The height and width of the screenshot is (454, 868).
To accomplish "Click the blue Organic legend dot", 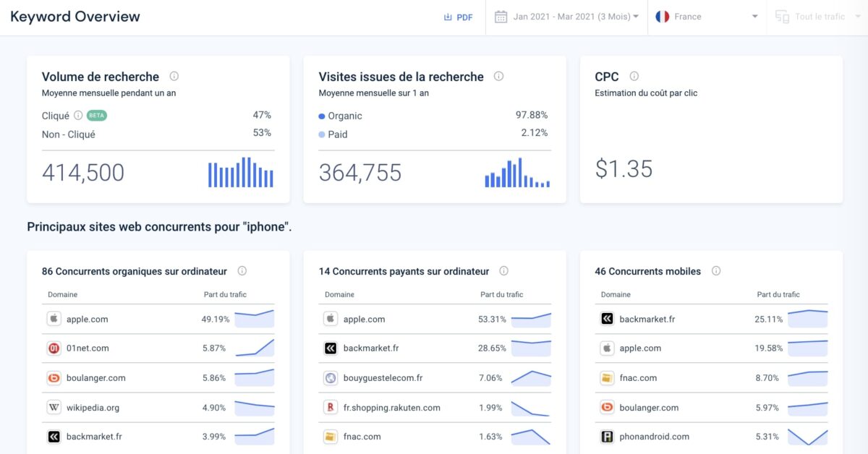I will pyautogui.click(x=322, y=116).
